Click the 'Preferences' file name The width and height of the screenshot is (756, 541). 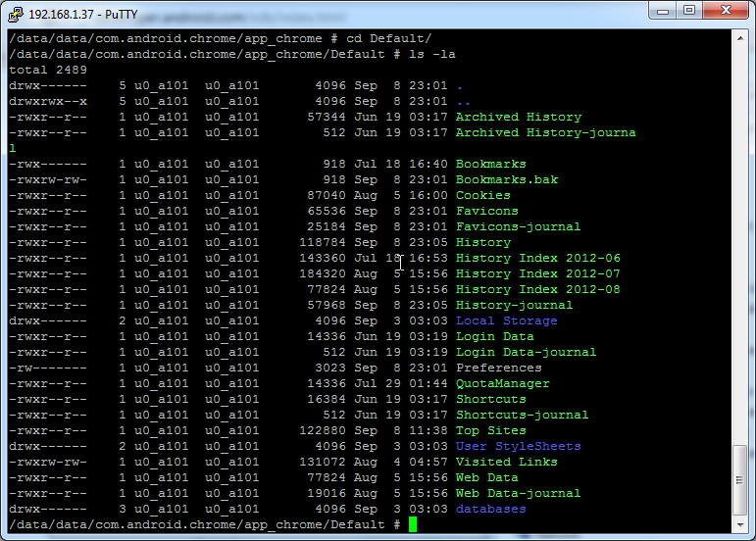click(x=499, y=369)
